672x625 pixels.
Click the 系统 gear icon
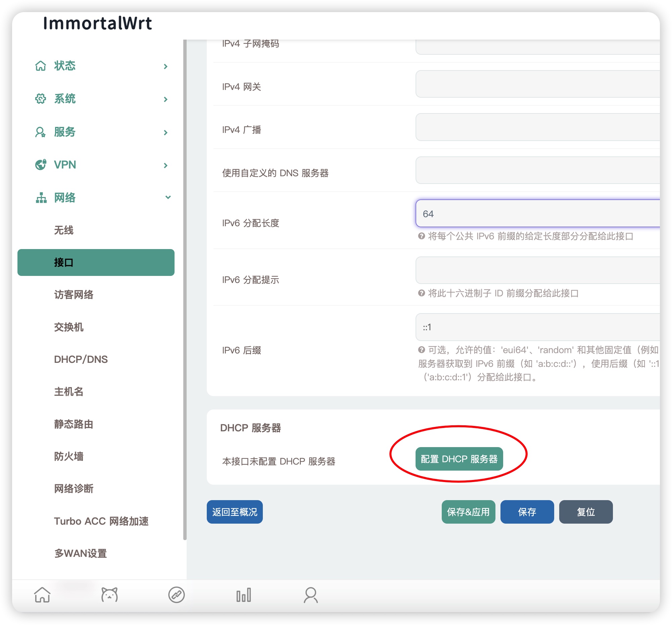[41, 99]
